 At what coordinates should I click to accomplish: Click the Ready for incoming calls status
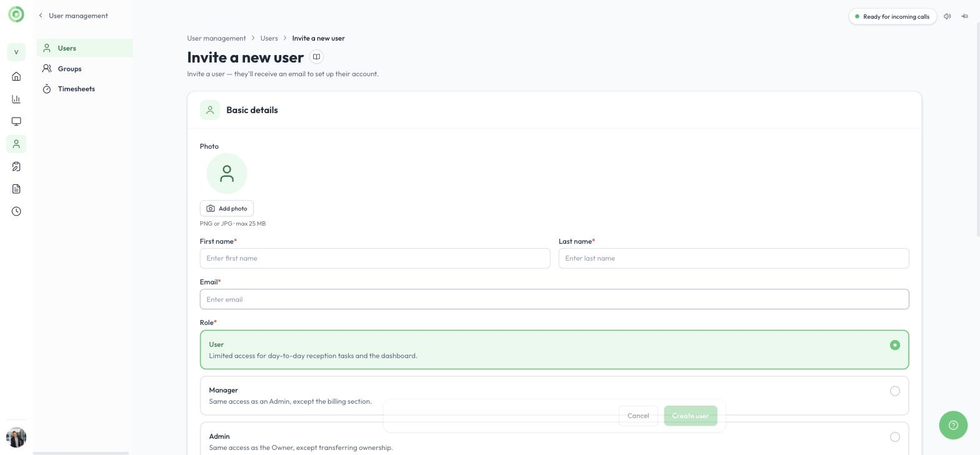(892, 16)
